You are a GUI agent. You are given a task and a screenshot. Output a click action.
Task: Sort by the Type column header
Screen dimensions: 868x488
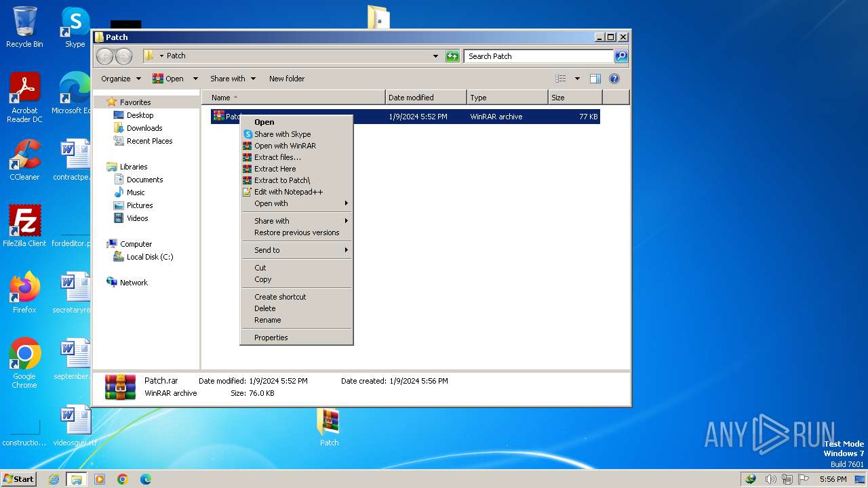pos(507,98)
